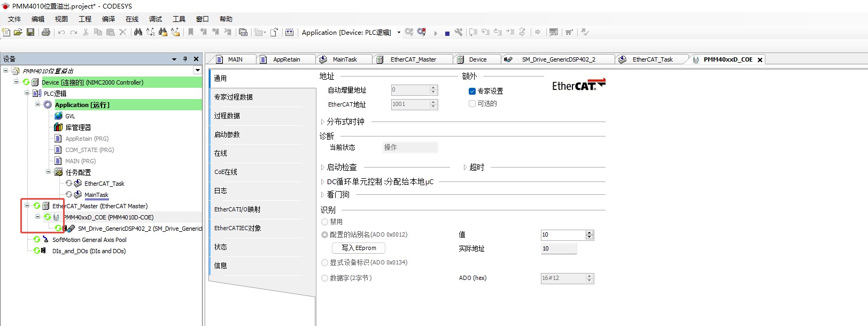Select 配置的站别名 (ADO 0x0012) radio button
The image size is (868, 326).
click(x=324, y=234)
